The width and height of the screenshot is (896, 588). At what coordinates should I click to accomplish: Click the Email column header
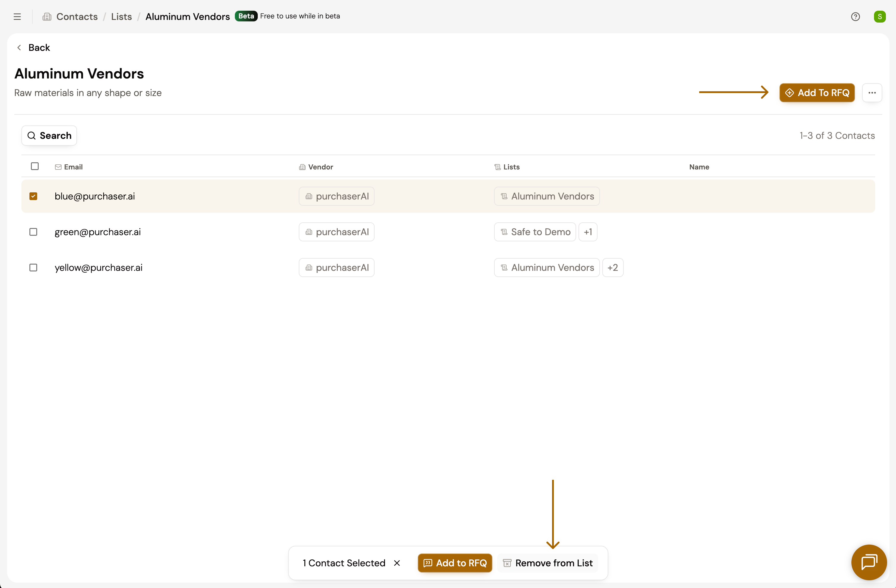pos(73,167)
